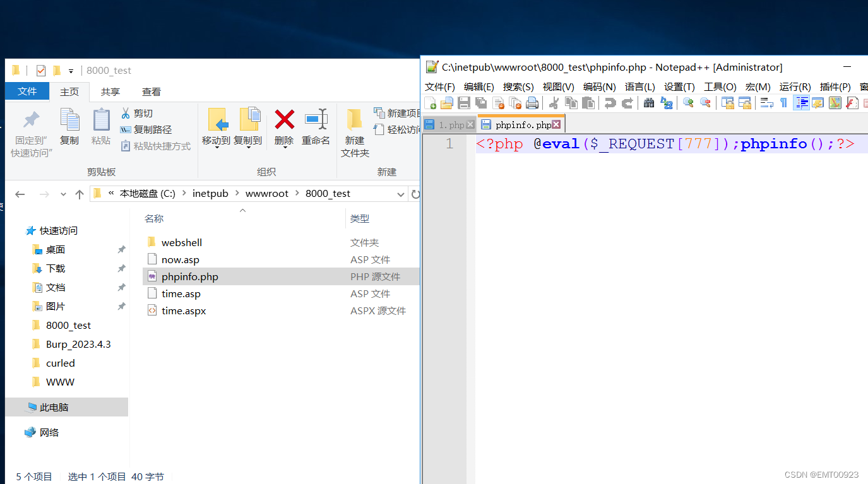Toggle synchronize horizontal scrolling icon
Screen dimensions: 868x484
[745, 103]
